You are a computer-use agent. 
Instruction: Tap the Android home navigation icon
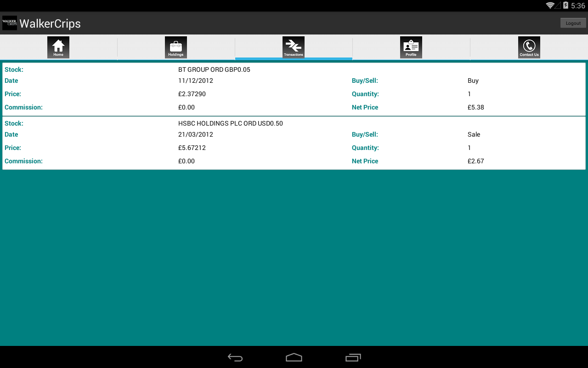coord(294,357)
